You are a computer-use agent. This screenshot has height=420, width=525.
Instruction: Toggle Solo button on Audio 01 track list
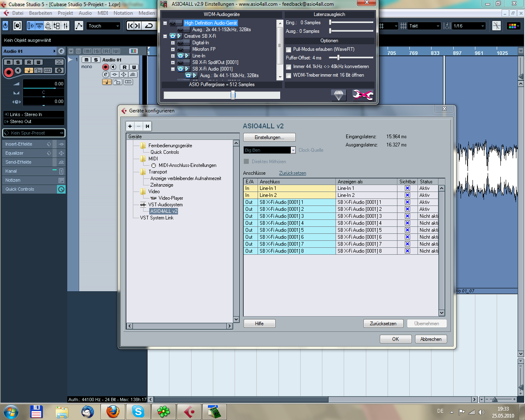coord(96,60)
